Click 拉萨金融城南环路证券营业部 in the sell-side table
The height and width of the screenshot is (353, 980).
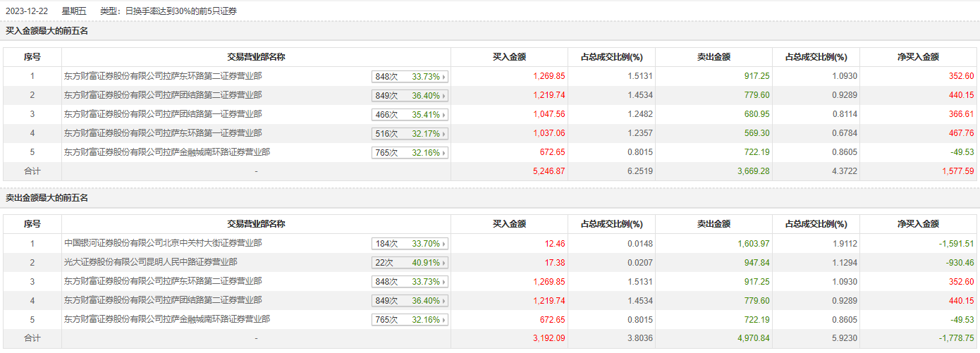(167, 319)
